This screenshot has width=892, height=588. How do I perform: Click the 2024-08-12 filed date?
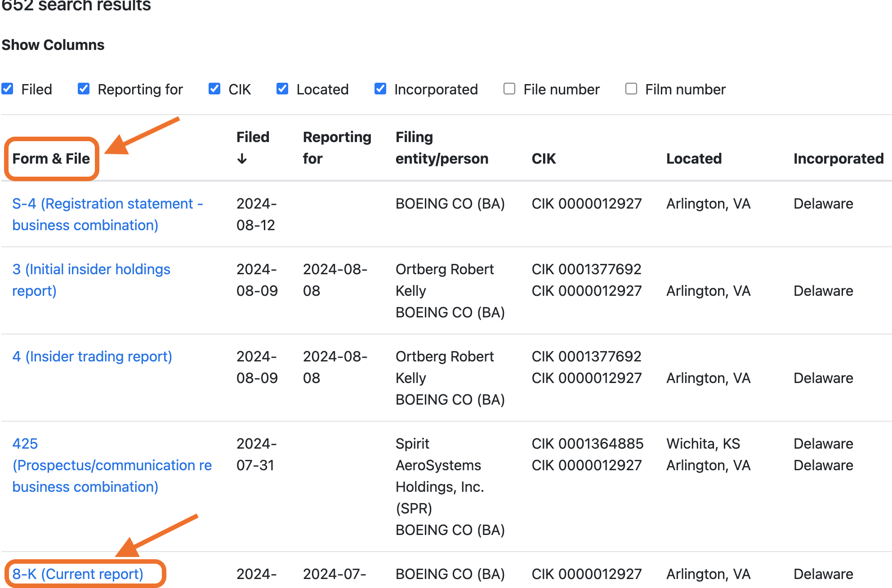256,214
